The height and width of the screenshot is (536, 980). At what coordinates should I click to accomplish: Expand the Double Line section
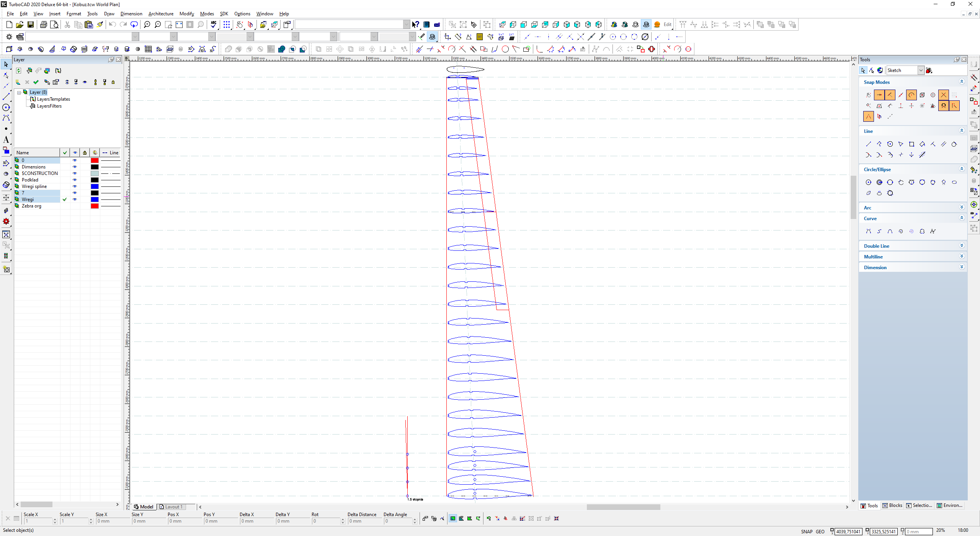pos(962,246)
